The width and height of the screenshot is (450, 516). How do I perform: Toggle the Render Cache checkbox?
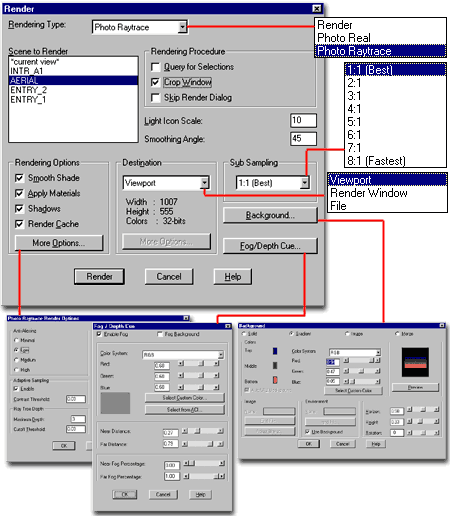click(19, 224)
